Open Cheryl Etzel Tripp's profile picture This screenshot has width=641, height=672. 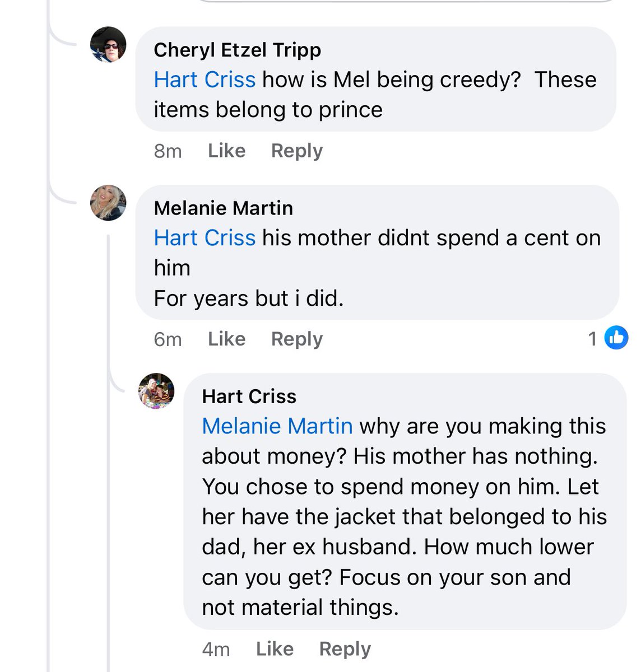(108, 44)
